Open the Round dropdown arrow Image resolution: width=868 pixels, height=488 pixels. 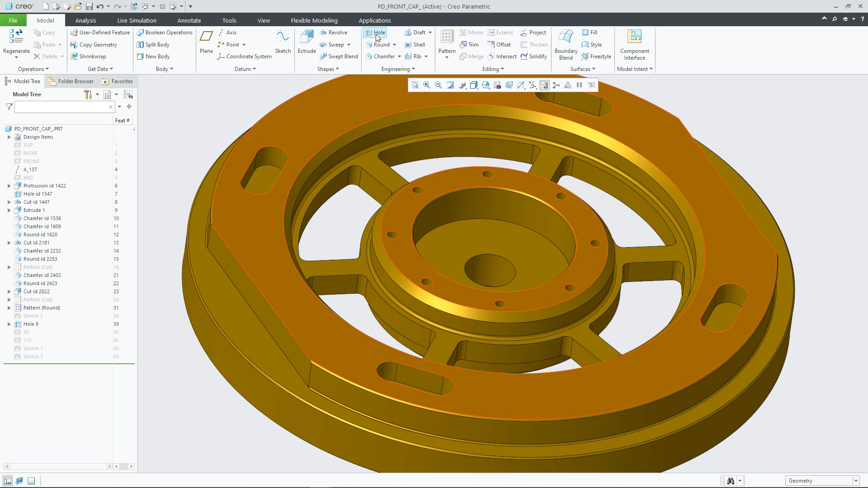(x=394, y=45)
